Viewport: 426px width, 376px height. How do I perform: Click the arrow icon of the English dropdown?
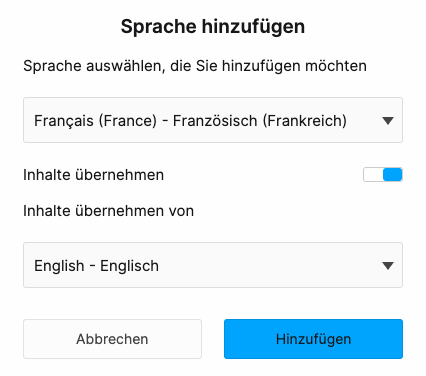[x=388, y=266]
